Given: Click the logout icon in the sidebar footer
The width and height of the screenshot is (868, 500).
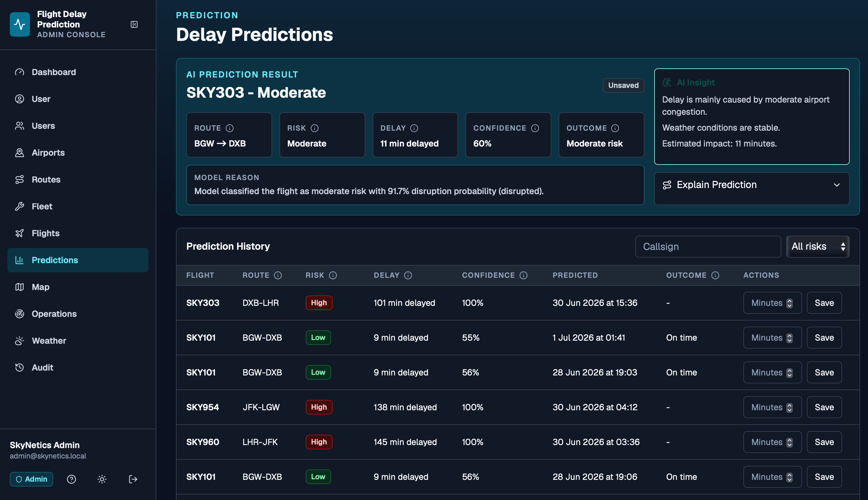Looking at the screenshot, I should pyautogui.click(x=133, y=479).
